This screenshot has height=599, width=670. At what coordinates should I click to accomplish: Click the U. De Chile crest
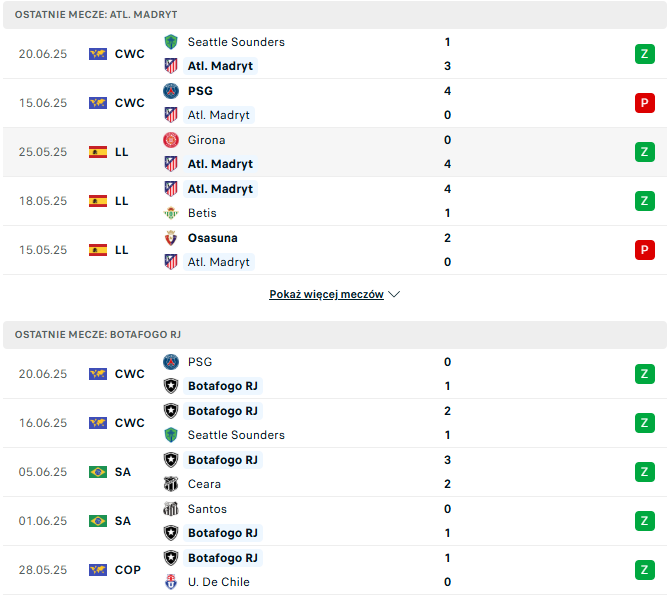pyautogui.click(x=171, y=582)
